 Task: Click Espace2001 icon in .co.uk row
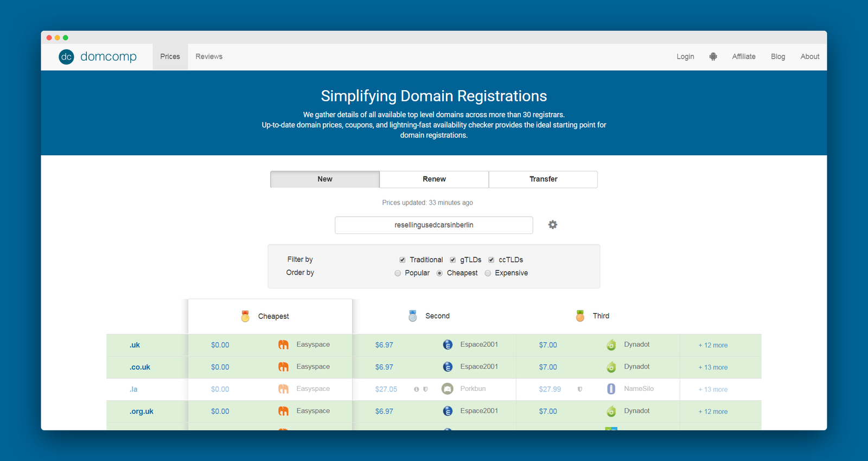coord(448,367)
